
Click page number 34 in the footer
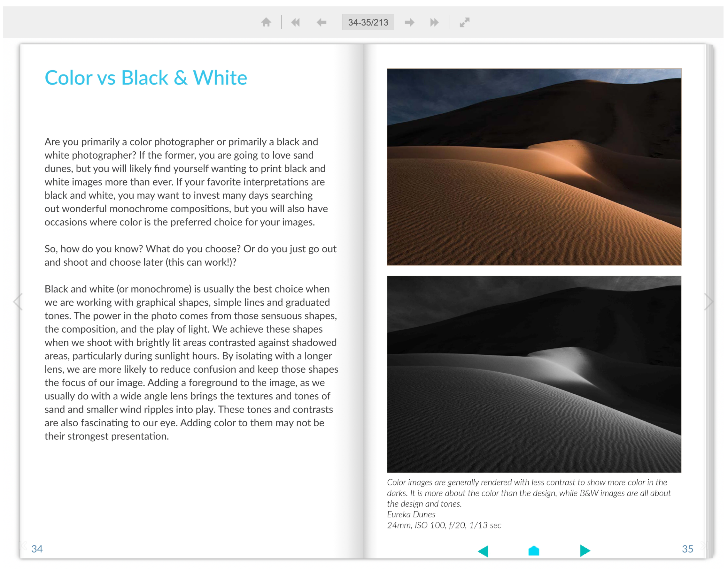coord(37,549)
